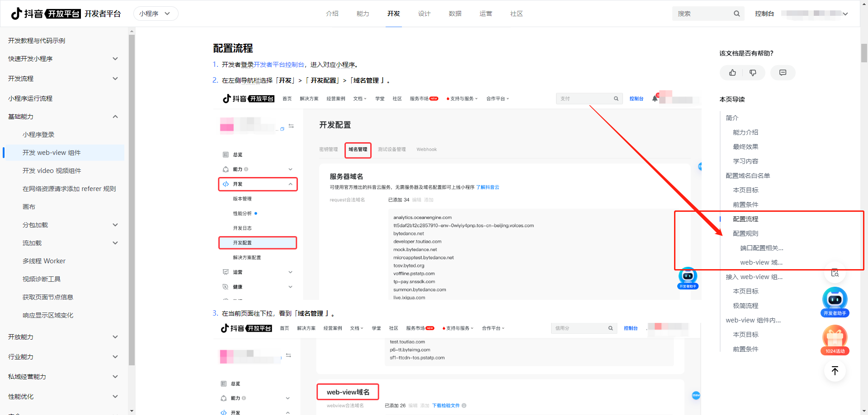Expand 性能优化 section

point(115,396)
